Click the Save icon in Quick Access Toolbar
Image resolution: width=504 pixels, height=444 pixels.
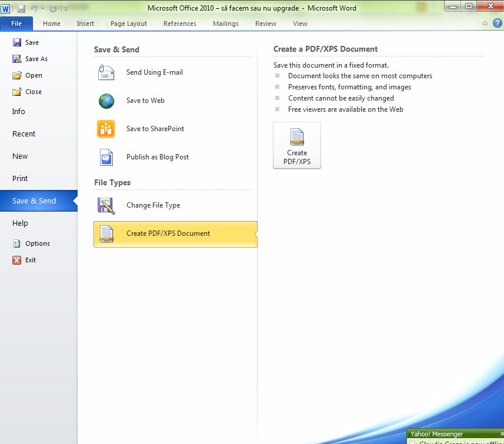pos(21,9)
